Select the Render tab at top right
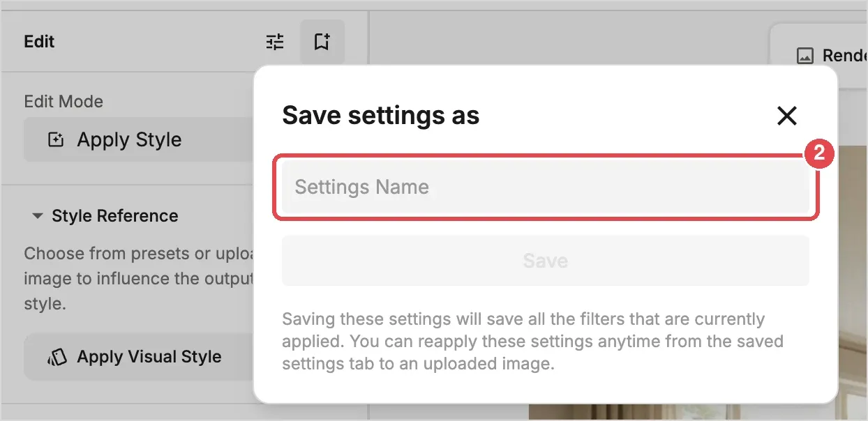This screenshot has width=868, height=421. pos(832,56)
